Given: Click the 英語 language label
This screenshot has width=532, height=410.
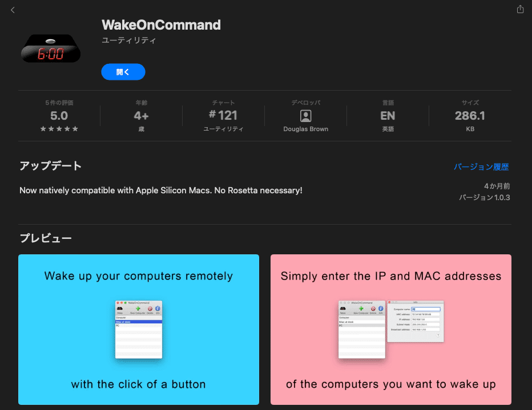Looking at the screenshot, I should (x=388, y=129).
